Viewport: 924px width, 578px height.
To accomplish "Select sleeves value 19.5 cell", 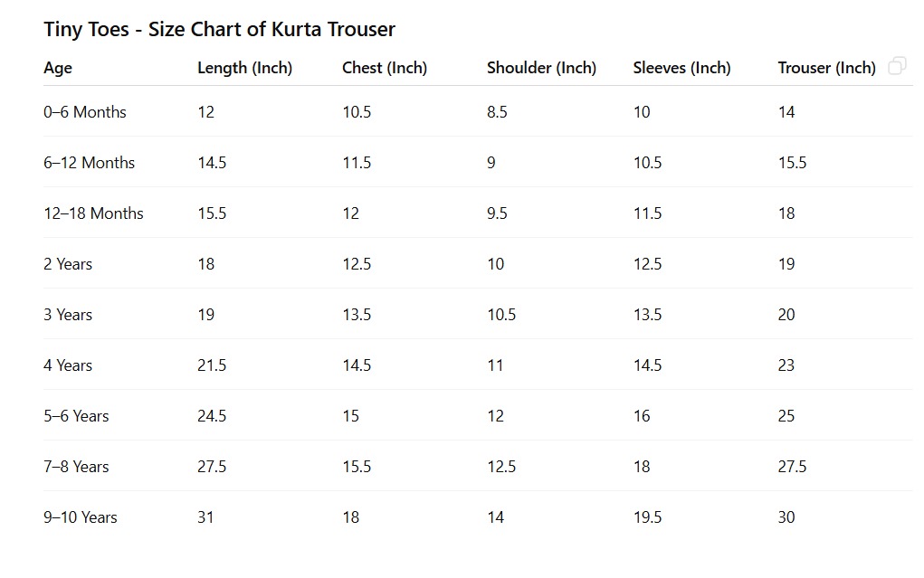I will coord(647,517).
